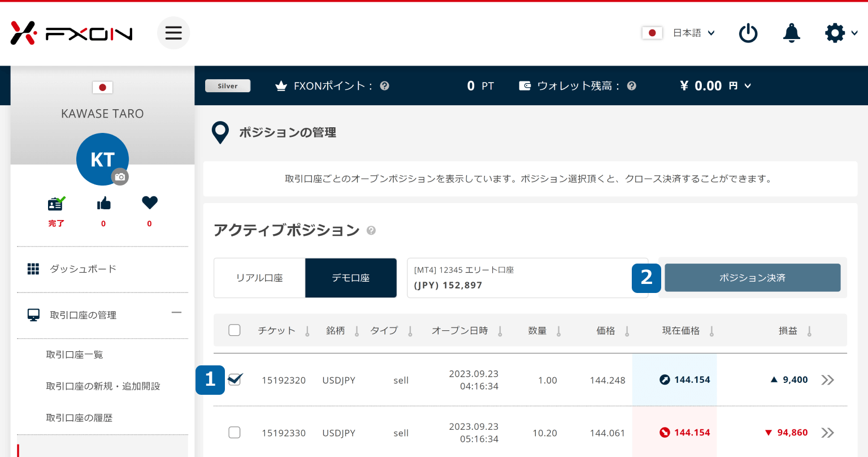This screenshot has height=457, width=868.
Task: Open the 日本語 language dropdown
Action: click(x=693, y=33)
